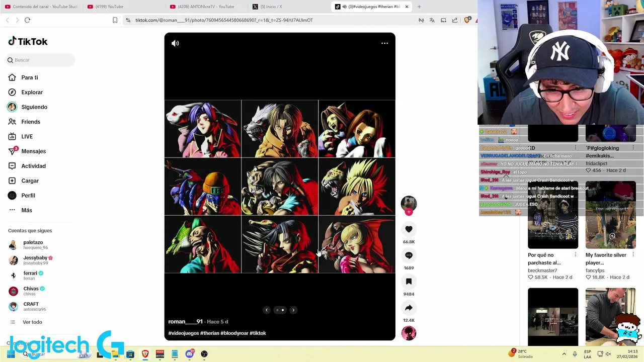
Task: Click the #therian hashtag
Action: (210, 333)
